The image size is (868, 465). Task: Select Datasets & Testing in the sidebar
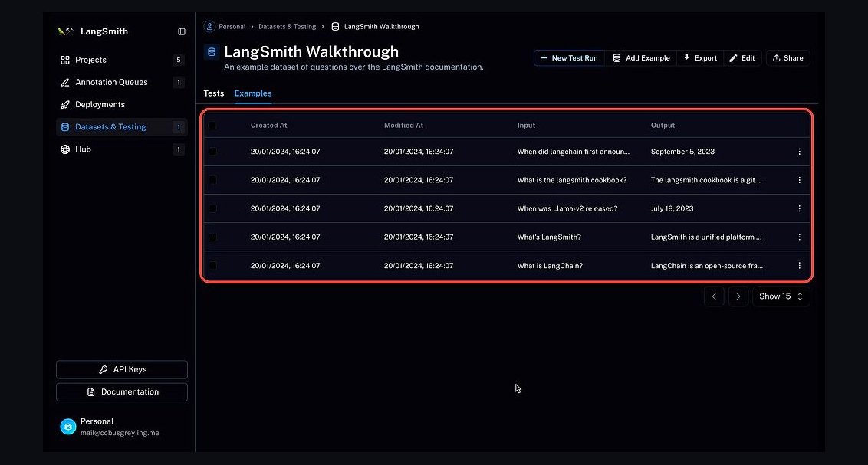[x=122, y=126]
